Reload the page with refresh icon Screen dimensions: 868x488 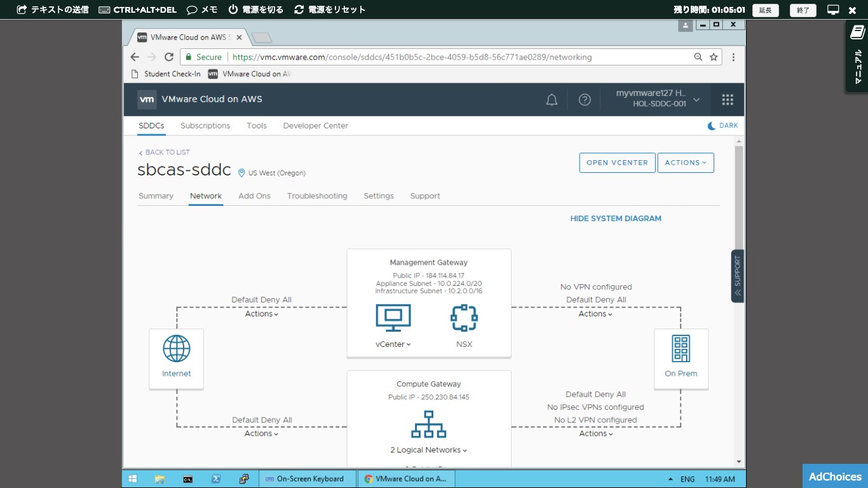169,57
